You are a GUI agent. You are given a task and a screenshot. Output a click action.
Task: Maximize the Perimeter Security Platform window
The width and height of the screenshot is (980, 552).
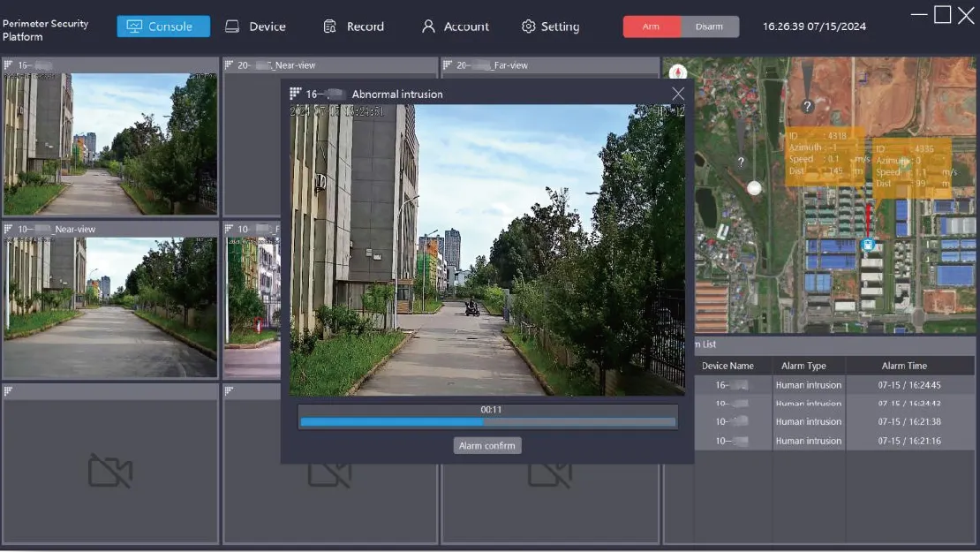(943, 14)
